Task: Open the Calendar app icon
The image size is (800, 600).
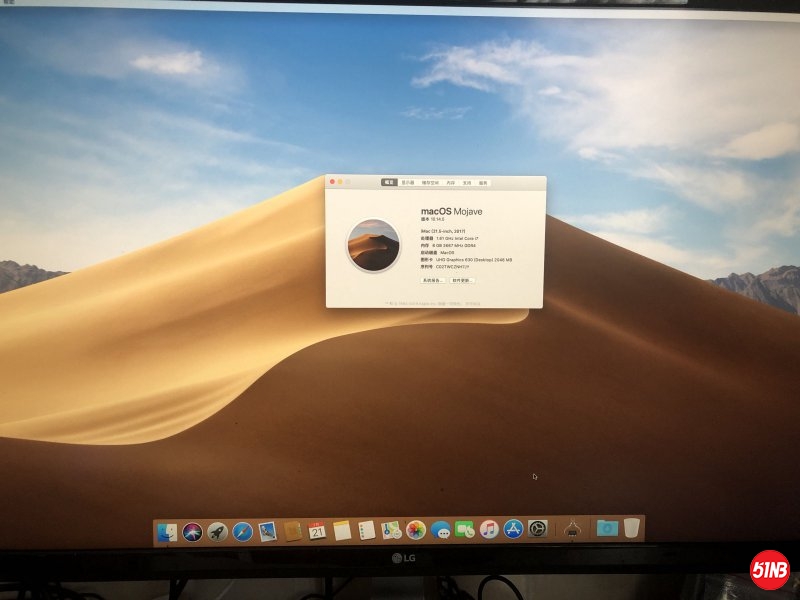Action: point(317,531)
